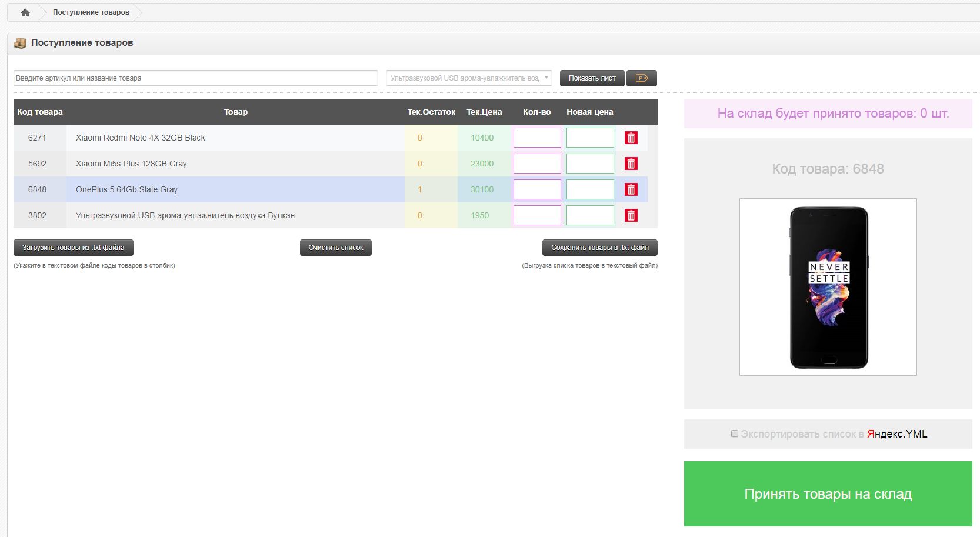The height and width of the screenshot is (537, 980).
Task: Delete the ultrasonic USB humidifier row
Action: coord(631,215)
